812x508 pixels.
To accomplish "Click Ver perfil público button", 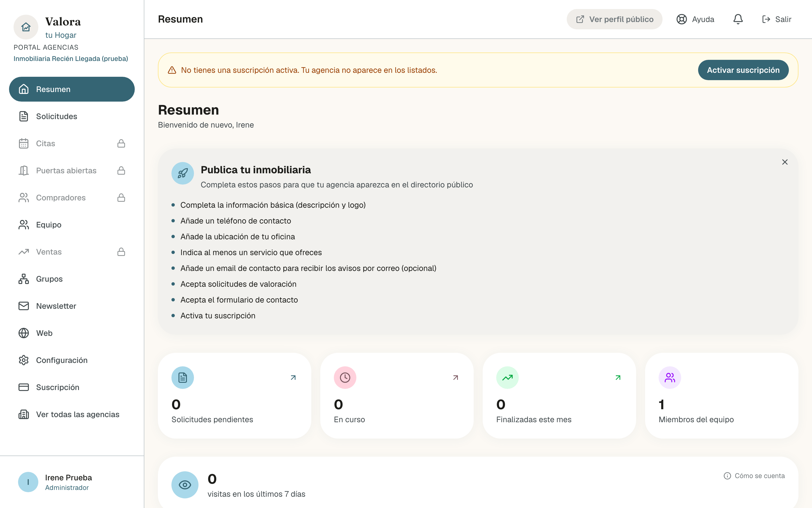I will coord(614,19).
